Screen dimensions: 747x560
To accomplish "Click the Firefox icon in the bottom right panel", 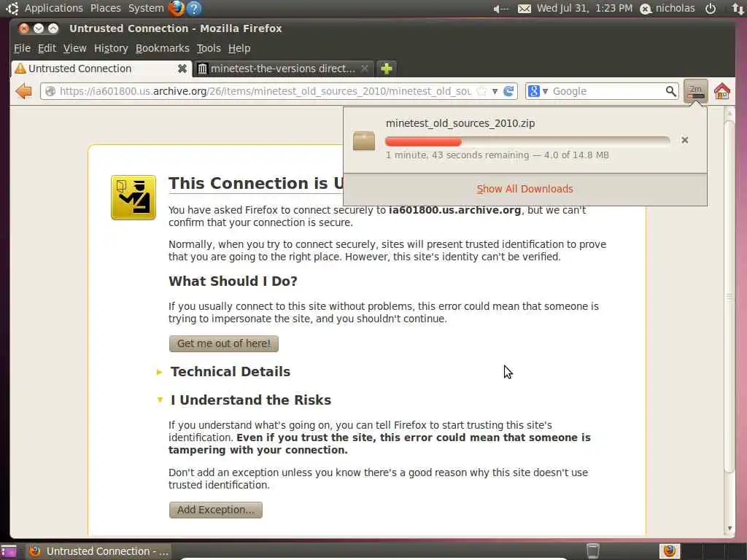I will [x=670, y=551].
